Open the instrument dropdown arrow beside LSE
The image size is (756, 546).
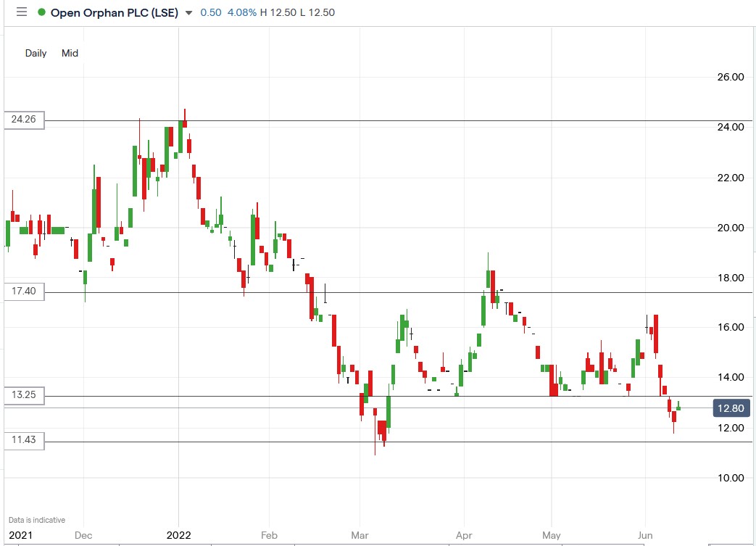(188, 12)
